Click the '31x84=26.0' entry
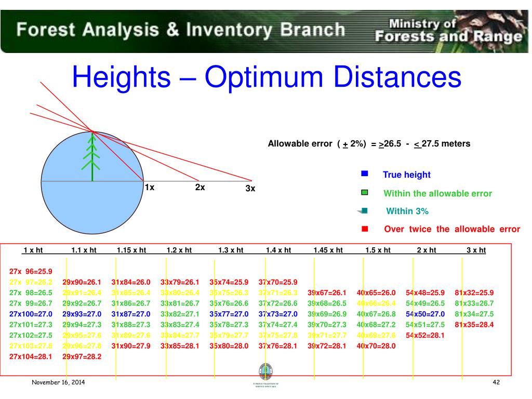This screenshot has height=399, width=532. point(131,282)
